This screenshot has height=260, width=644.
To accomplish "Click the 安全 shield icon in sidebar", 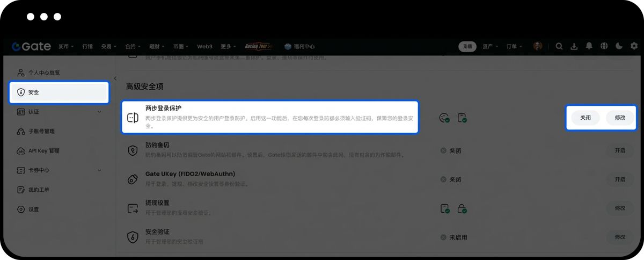I will pyautogui.click(x=21, y=92).
